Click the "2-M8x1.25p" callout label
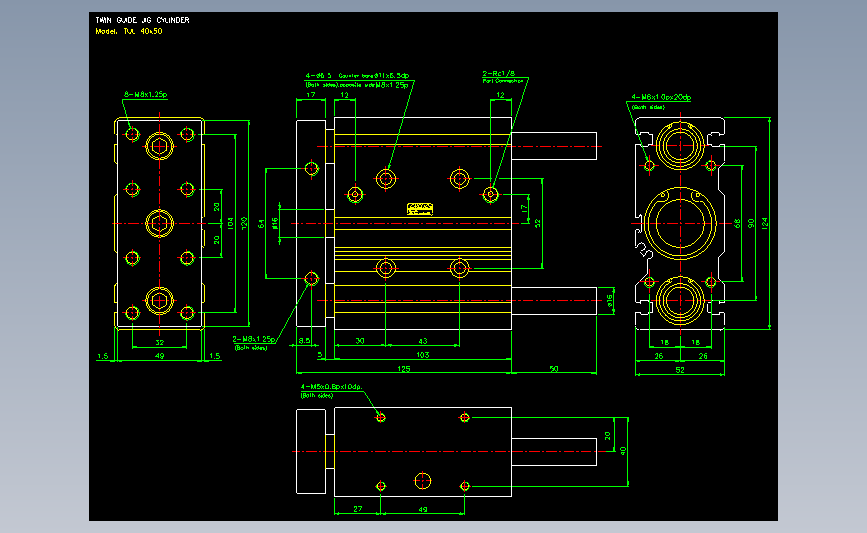 click(254, 339)
